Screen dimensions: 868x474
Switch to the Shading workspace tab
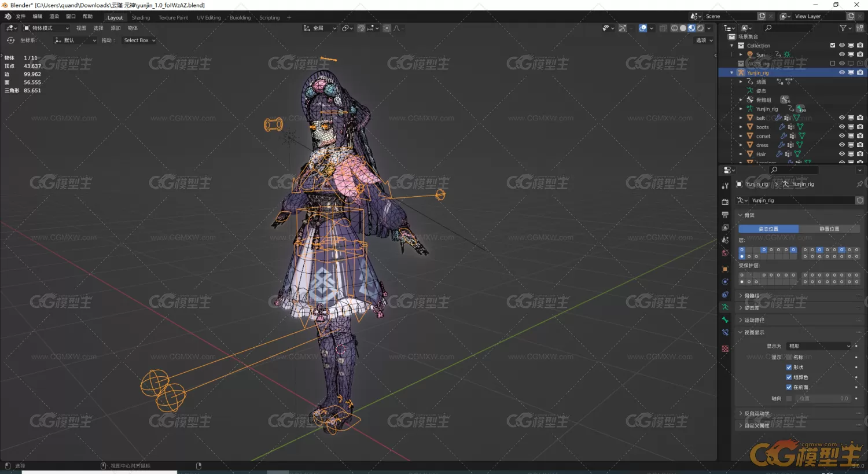(141, 17)
